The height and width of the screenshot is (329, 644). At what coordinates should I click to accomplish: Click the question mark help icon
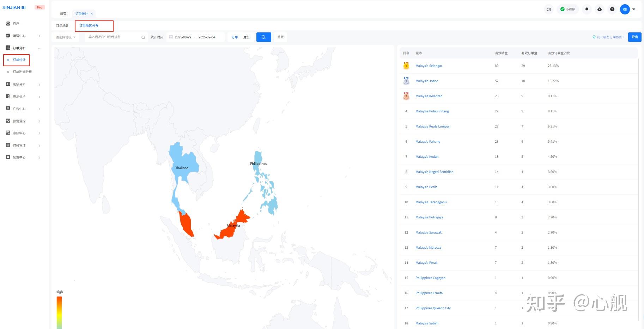612,10
